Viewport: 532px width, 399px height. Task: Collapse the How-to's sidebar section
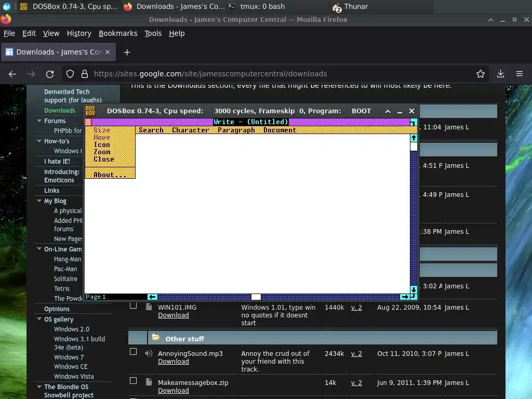click(39, 141)
